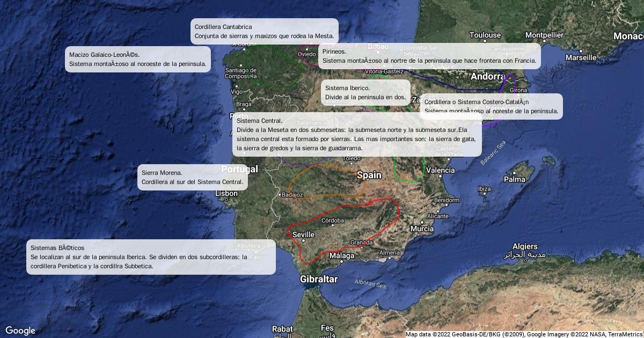Image resolution: width=644 pixels, height=338 pixels.
Task: Click the Badajoz city label
Action: coord(292,195)
